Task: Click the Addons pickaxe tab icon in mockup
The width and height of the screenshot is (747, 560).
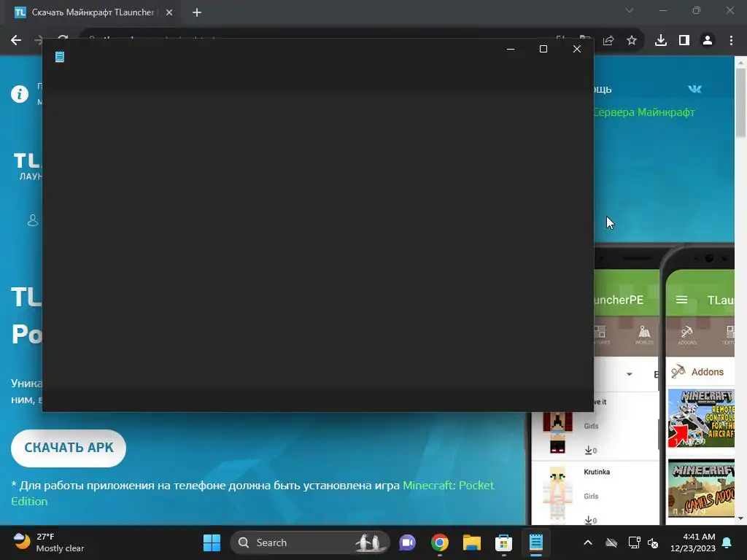Action: pyautogui.click(x=686, y=335)
